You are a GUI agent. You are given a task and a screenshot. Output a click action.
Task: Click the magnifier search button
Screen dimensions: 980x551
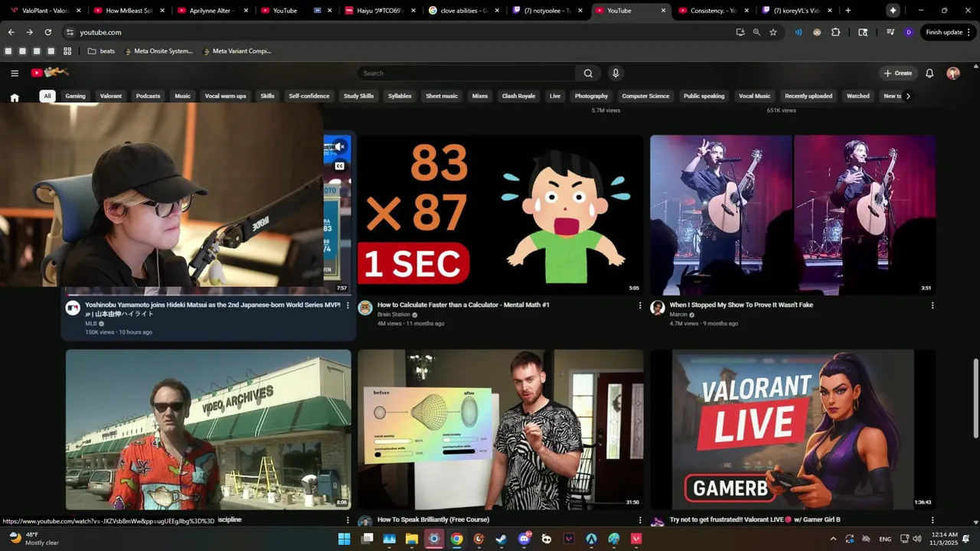pyautogui.click(x=588, y=73)
